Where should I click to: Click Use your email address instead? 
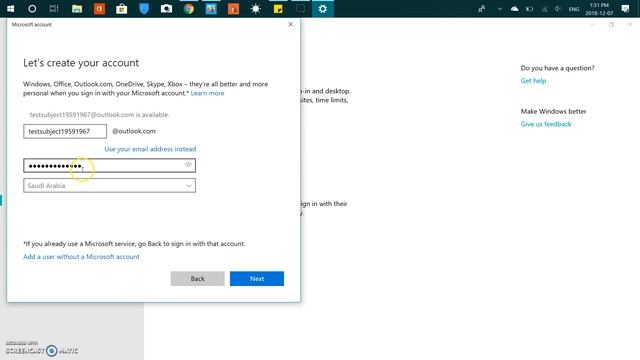pos(150,149)
